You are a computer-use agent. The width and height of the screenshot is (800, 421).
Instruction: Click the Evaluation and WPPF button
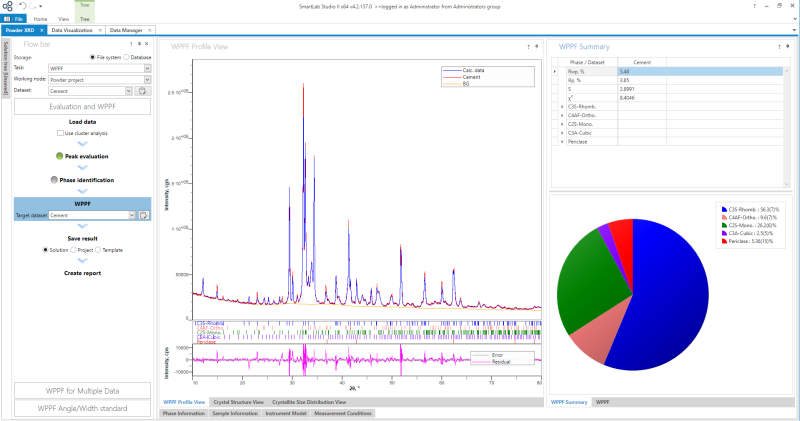click(x=82, y=107)
